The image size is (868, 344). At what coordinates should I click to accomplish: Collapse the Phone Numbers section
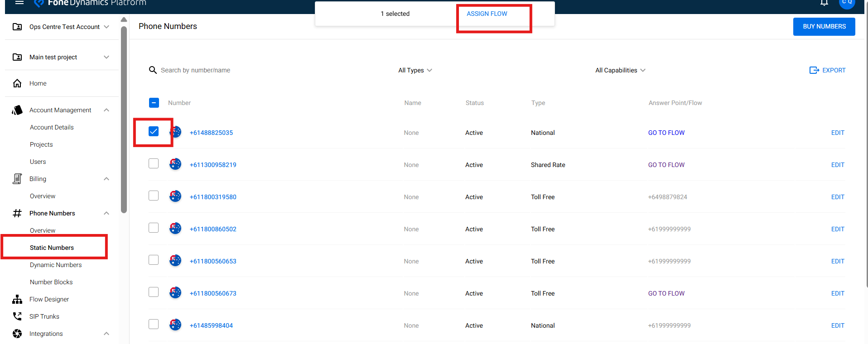pyautogui.click(x=106, y=213)
